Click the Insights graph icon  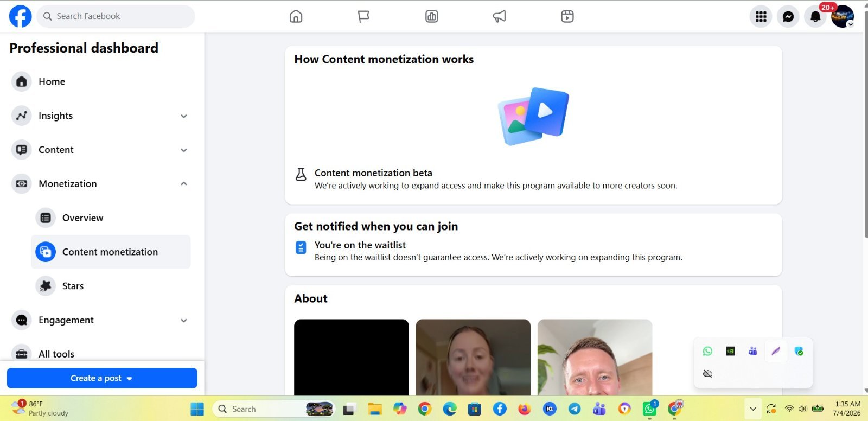(22, 116)
